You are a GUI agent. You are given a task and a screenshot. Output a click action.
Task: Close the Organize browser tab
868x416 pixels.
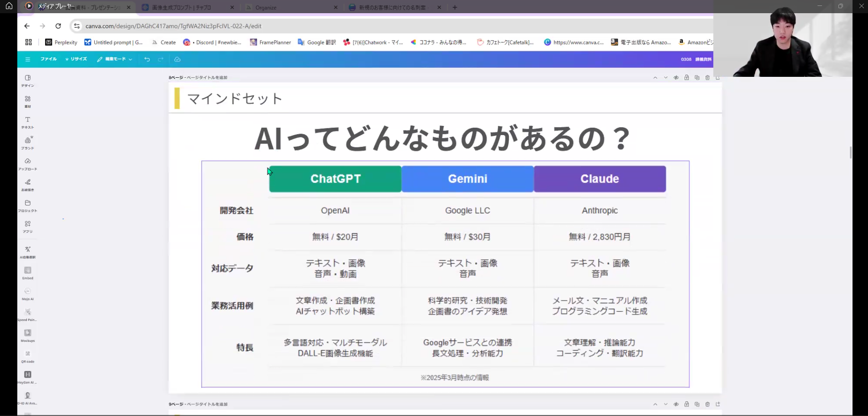pyautogui.click(x=335, y=7)
